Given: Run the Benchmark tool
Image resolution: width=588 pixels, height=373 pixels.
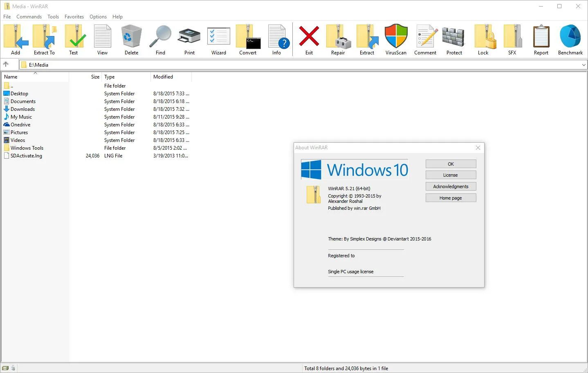Looking at the screenshot, I should coord(570,40).
